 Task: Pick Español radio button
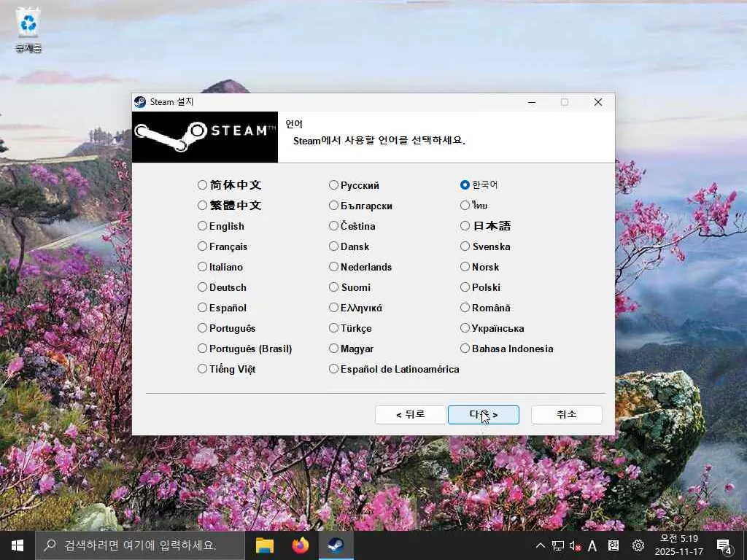(x=222, y=308)
